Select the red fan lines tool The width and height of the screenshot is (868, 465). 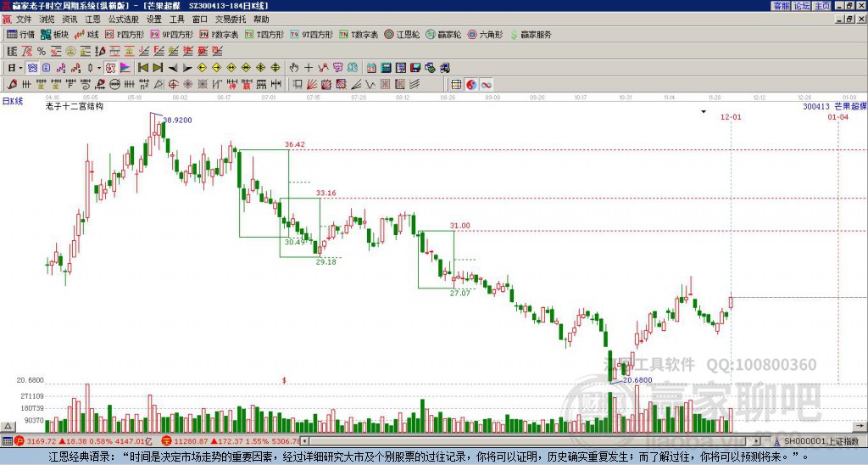click(312, 84)
